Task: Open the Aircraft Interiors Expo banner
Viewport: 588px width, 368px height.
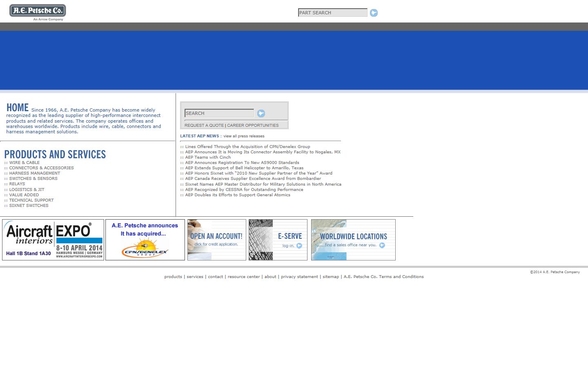Action: 53,240
